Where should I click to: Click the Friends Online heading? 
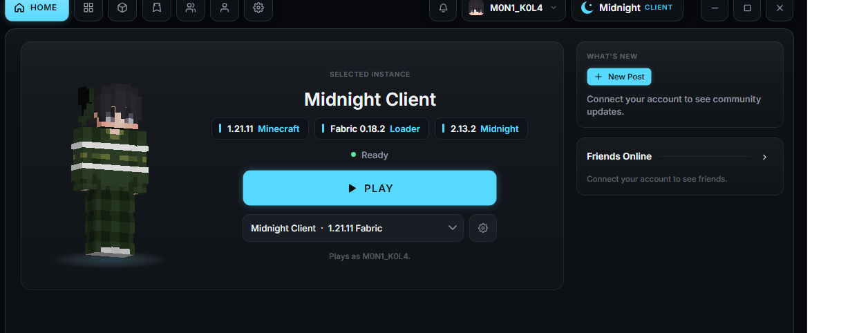coord(619,156)
